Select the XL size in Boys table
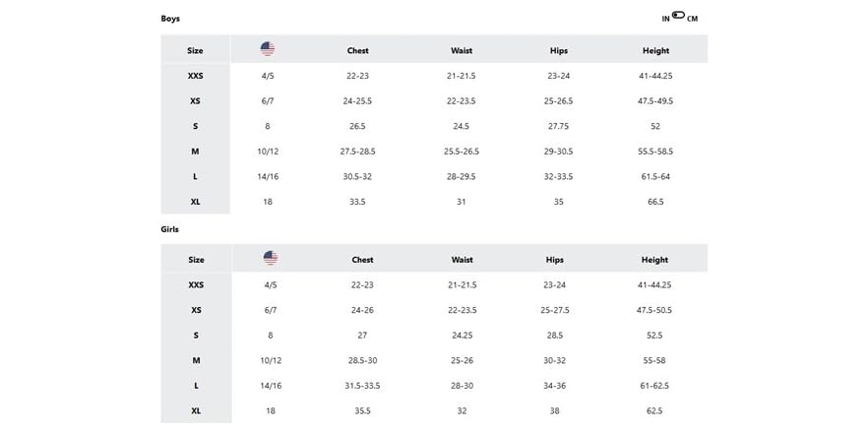Screen dimensions: 868x434 coord(195,202)
